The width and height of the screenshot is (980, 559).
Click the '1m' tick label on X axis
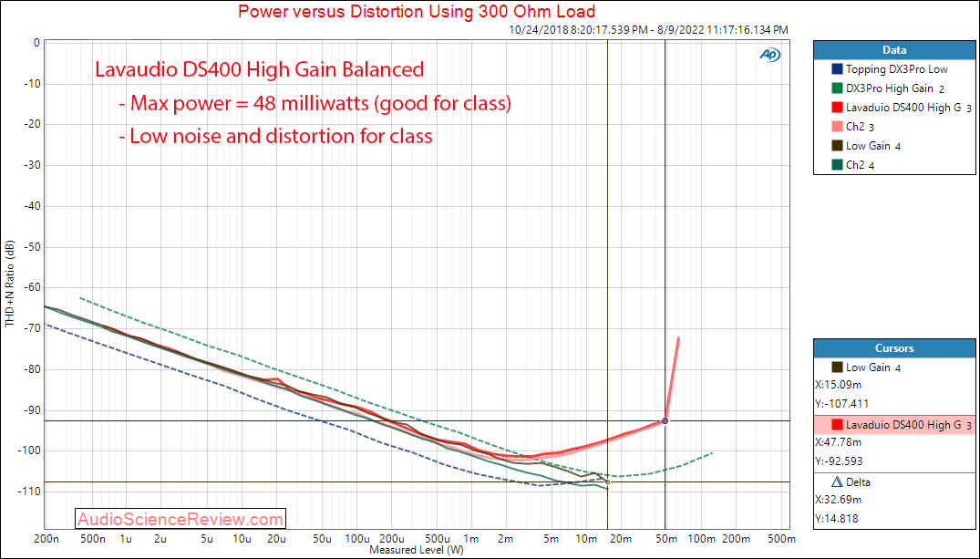471,538
